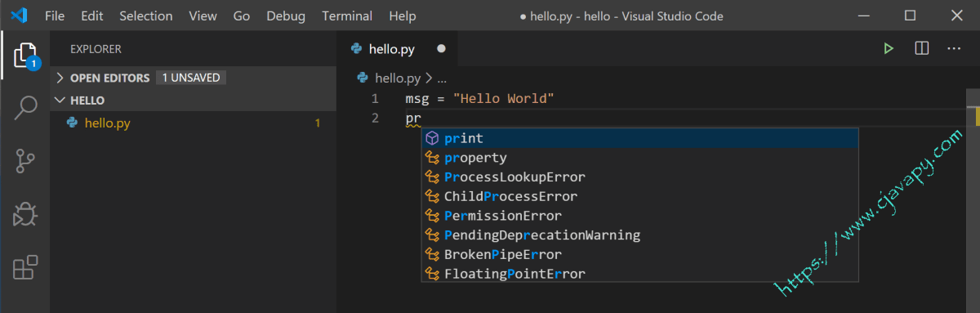
Task: Open the View menu
Action: tap(203, 16)
